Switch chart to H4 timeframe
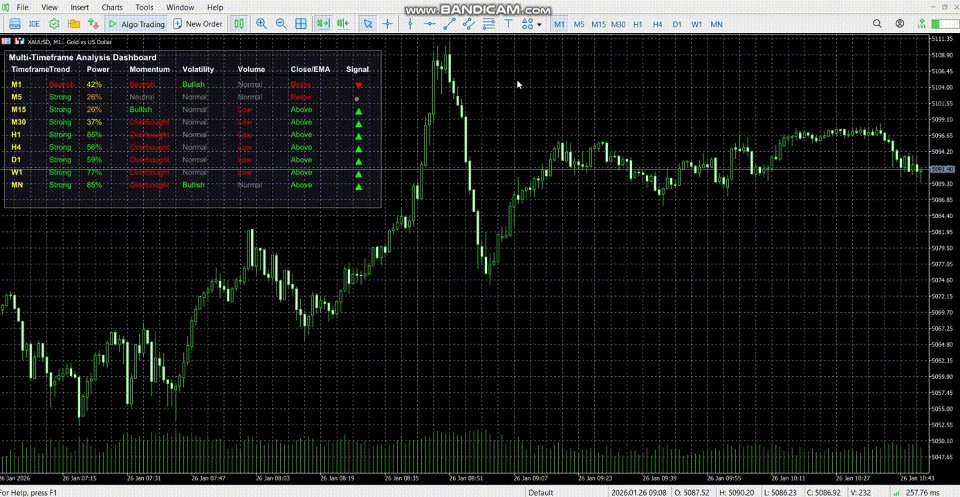 pyautogui.click(x=658, y=24)
